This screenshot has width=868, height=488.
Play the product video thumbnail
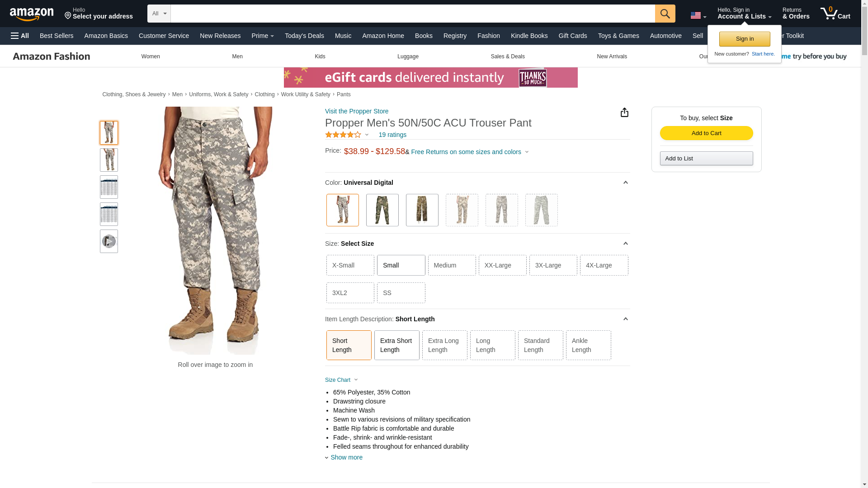point(108,241)
